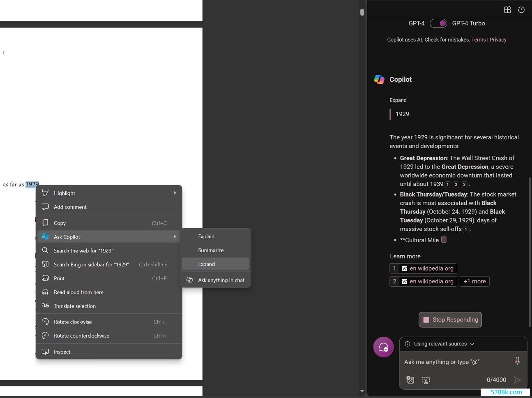The image size is (532, 398).
Task: Open Copilot chat history clock icon
Action: (521, 10)
